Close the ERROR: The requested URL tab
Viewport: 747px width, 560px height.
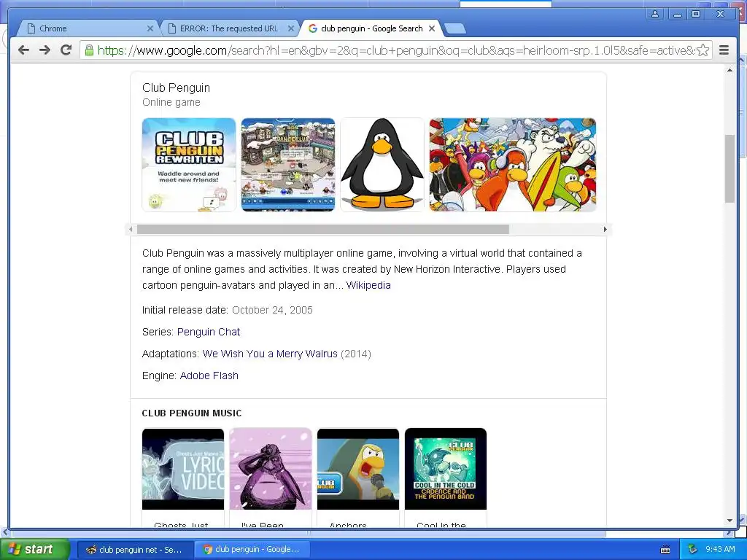pyautogui.click(x=290, y=28)
